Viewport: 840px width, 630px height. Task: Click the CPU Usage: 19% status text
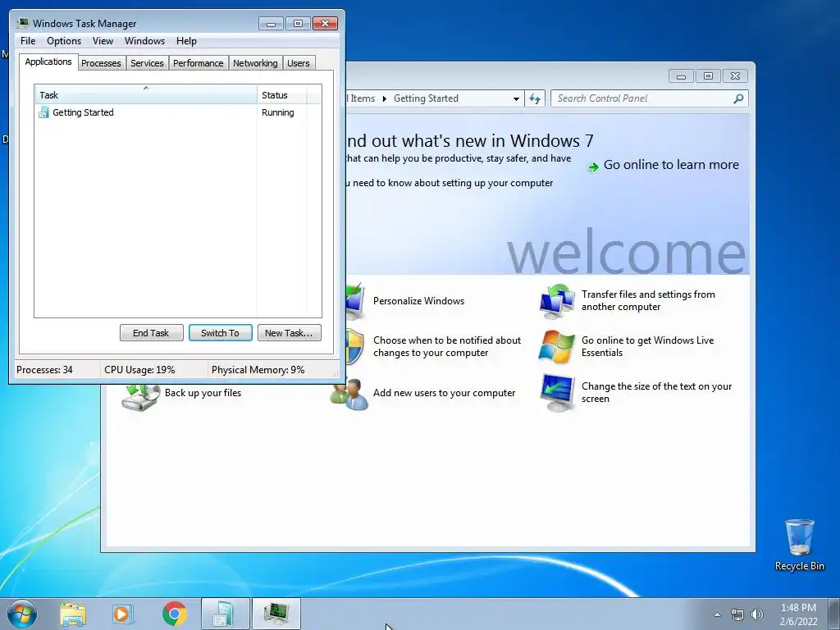click(139, 370)
